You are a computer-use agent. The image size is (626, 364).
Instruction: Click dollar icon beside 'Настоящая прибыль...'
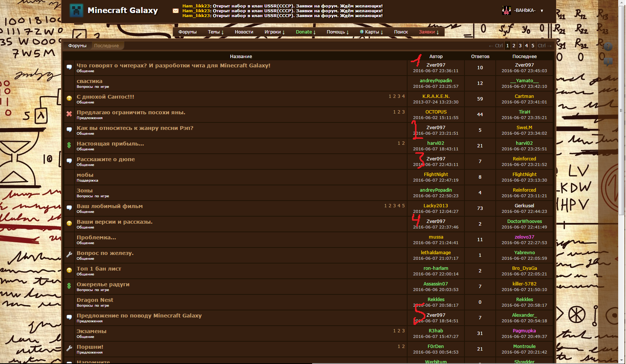(69, 145)
